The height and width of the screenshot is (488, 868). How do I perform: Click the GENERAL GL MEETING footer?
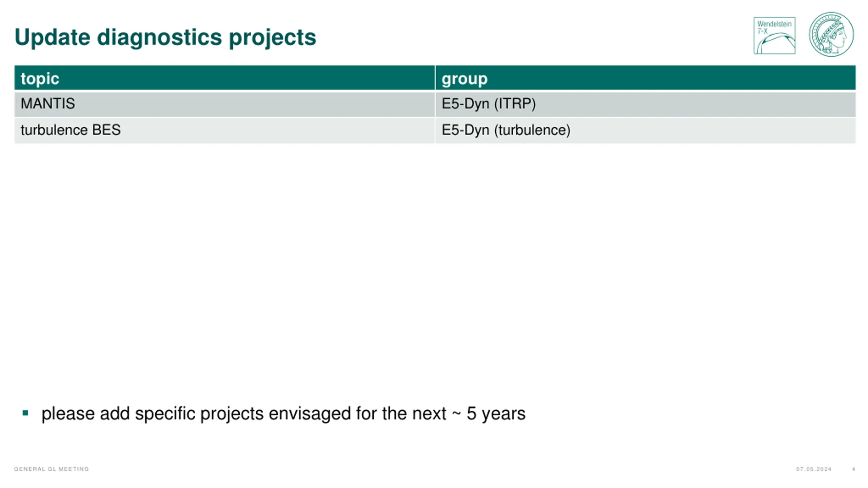click(52, 469)
